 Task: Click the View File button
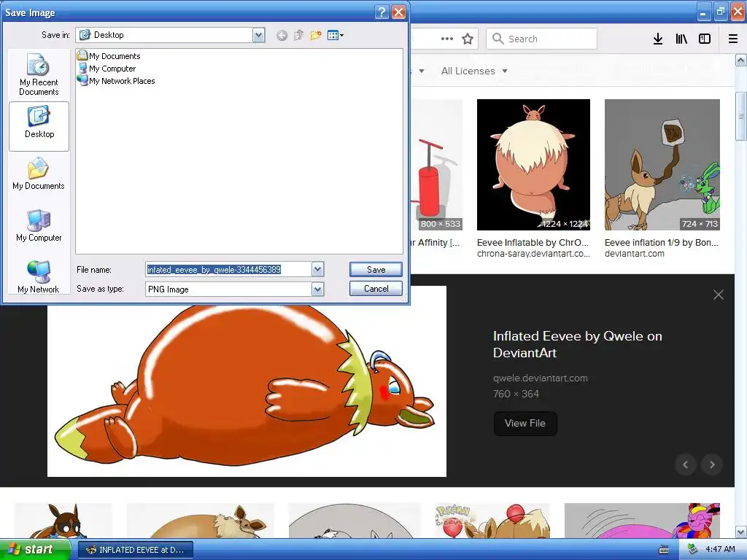[525, 424]
